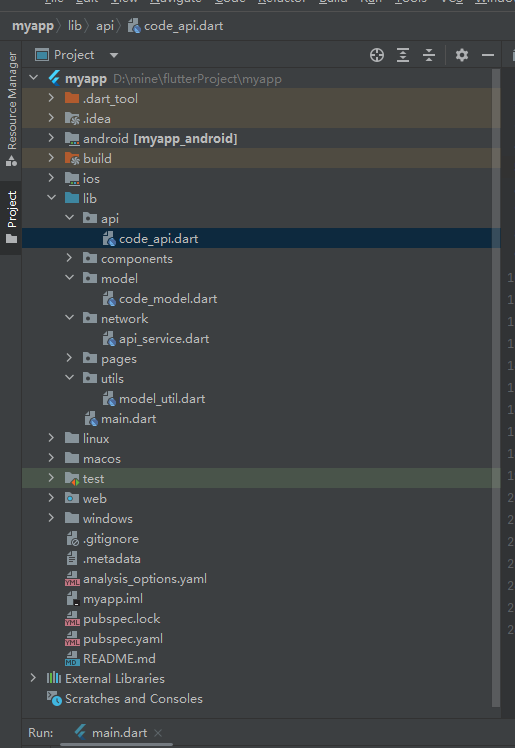Select the pubspec.yaml file icon

(x=72, y=639)
